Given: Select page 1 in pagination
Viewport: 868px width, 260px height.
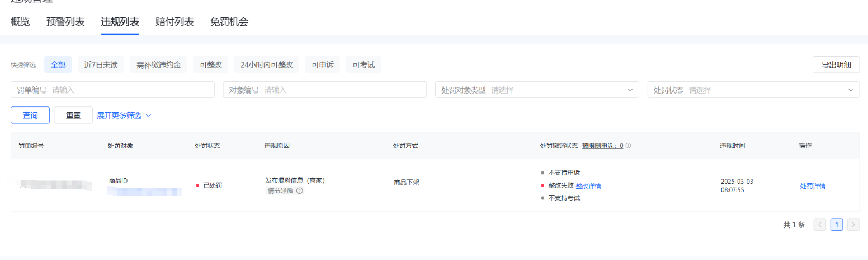Looking at the screenshot, I should coord(836,225).
